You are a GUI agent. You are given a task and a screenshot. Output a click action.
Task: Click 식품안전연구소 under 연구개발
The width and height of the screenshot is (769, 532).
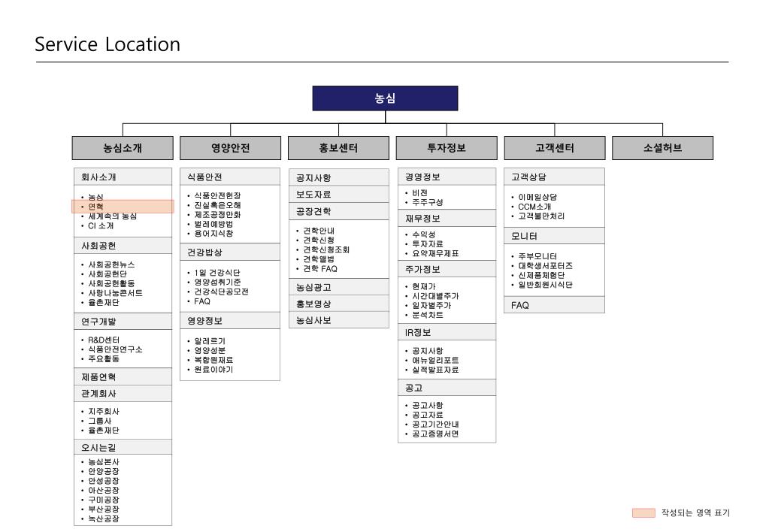tap(115, 349)
